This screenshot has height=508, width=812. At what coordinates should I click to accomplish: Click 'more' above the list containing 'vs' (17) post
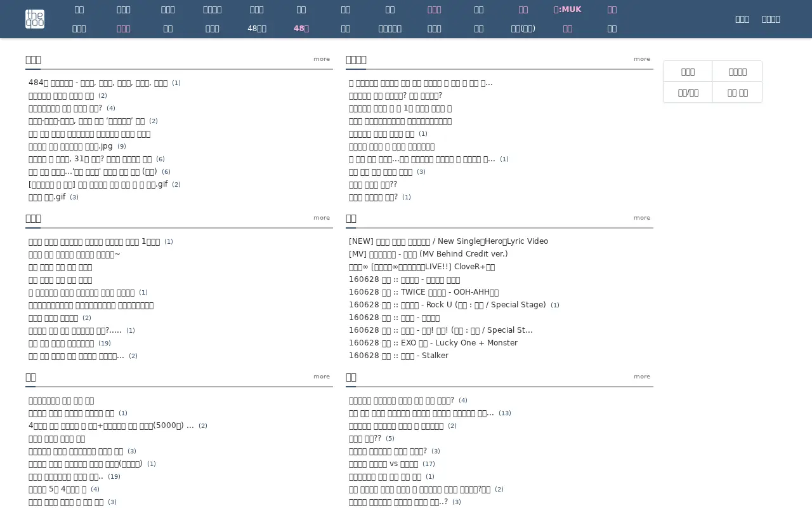tap(642, 377)
